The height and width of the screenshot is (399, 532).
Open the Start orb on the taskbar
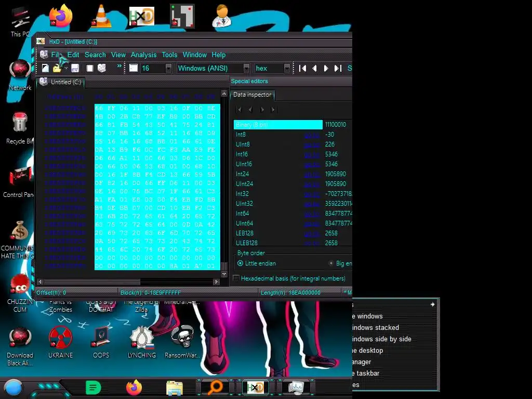pyautogui.click(x=14, y=388)
